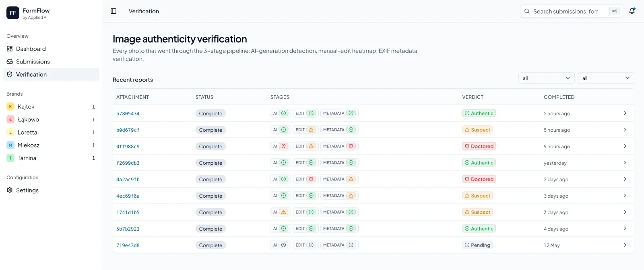Screen dimensions: 644x270
Task: Click 'yesterday' completed time
Action: point(555,163)
